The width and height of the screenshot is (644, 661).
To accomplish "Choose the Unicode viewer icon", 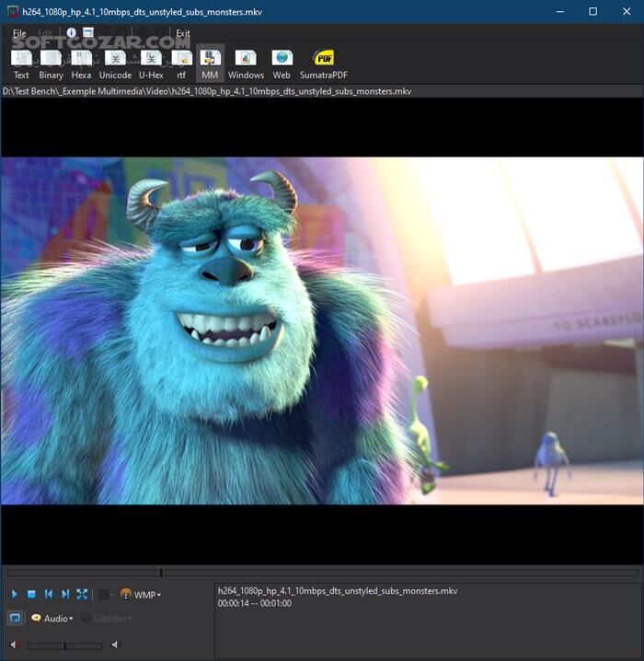I will tap(115, 64).
